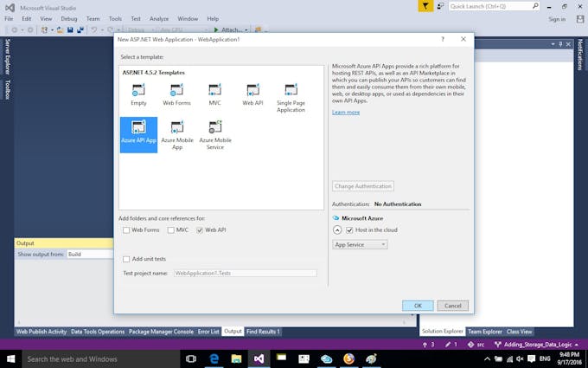Collapse the Microsoft Azure section chevron
The height and width of the screenshot is (368, 588).
click(337, 229)
